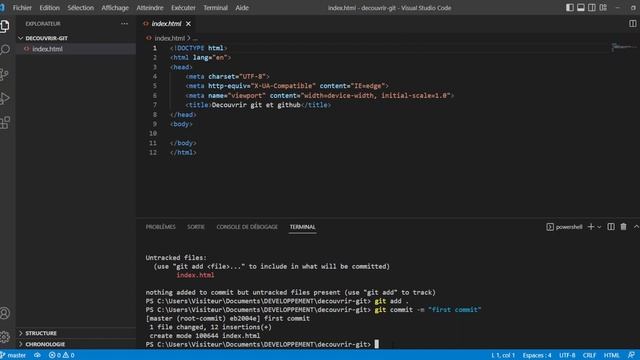640x360 pixels.
Task: Click the red index.html in terminal output
Action: click(x=195, y=275)
